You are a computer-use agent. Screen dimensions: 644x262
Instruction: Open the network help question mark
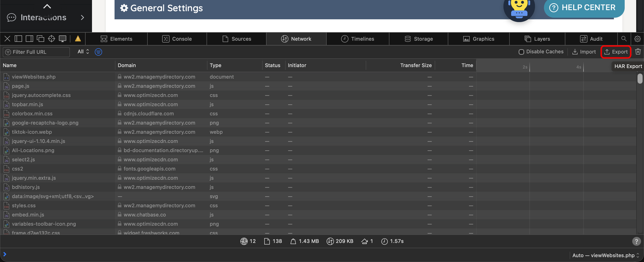tap(637, 241)
